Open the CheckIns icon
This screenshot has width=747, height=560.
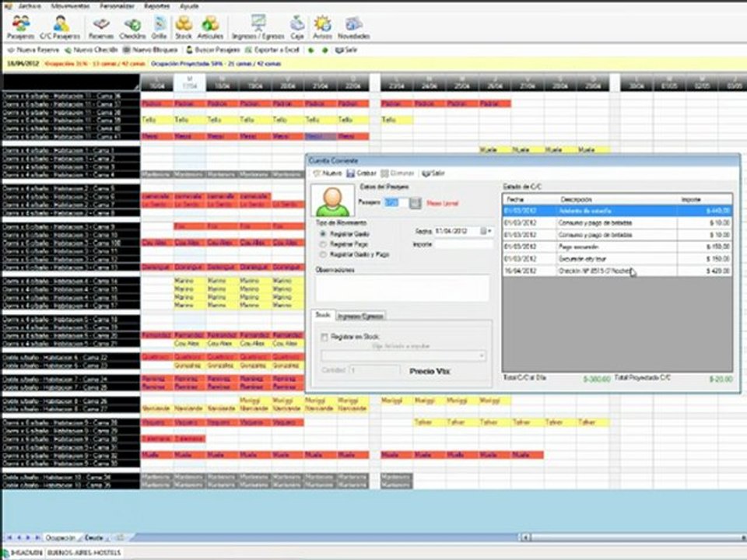[x=132, y=27]
